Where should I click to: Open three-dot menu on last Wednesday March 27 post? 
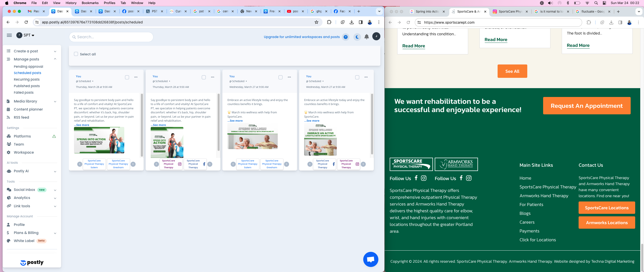point(366,77)
